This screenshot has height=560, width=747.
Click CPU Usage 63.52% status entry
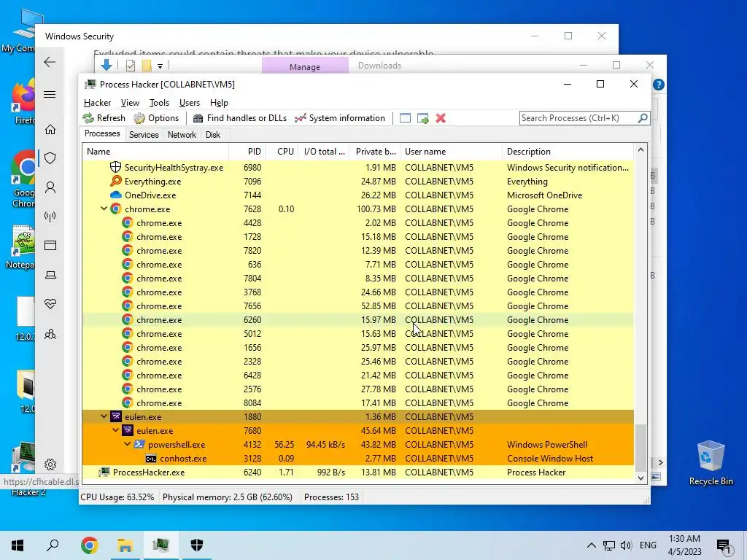117,497
